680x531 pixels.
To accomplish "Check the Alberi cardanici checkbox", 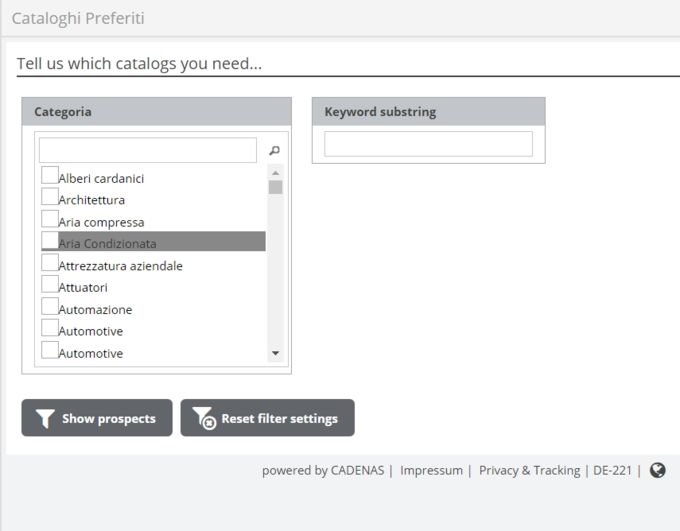I will coord(49,176).
